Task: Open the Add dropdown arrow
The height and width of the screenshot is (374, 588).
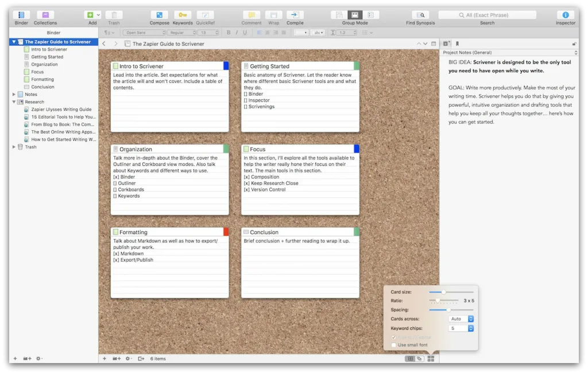Action: coord(98,15)
